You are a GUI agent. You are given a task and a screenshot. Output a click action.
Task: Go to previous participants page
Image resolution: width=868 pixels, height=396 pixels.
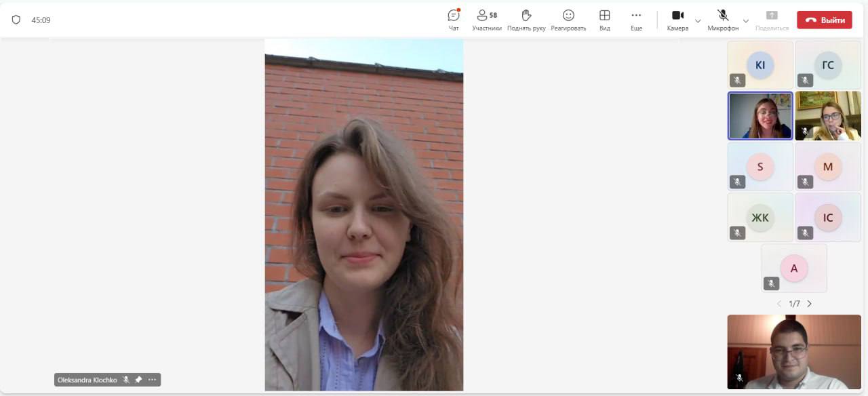point(779,304)
